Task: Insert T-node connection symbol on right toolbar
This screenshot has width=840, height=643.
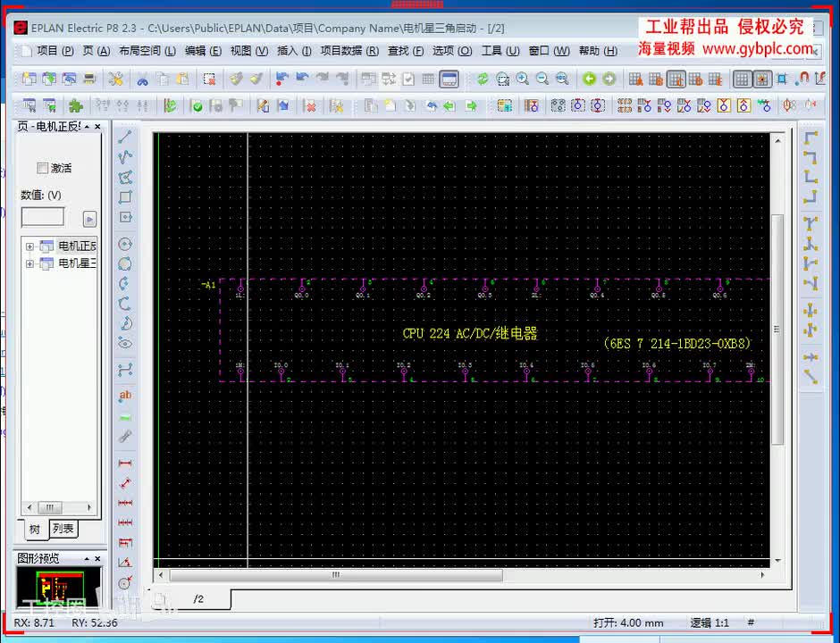Action: (811, 224)
